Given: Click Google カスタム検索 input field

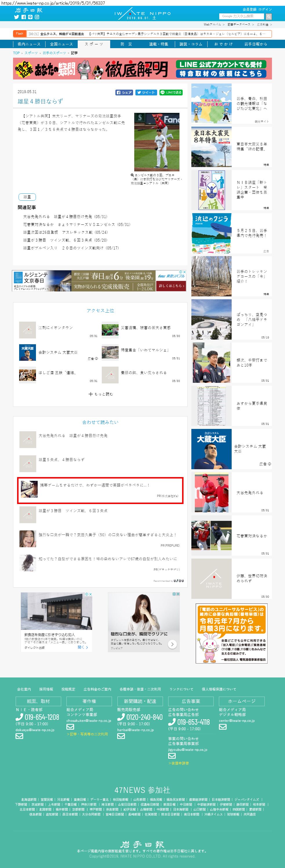Looking at the screenshot, I should 242,16.
